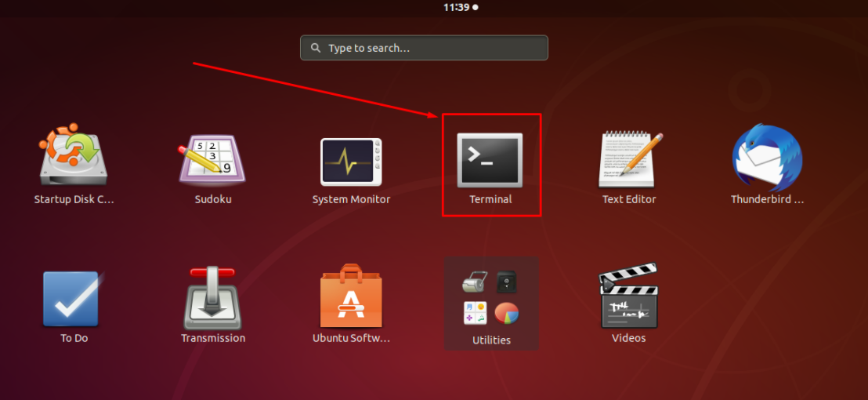Open Thunderbird Mail icon
This screenshot has width=868, height=400.
pyautogui.click(x=767, y=158)
